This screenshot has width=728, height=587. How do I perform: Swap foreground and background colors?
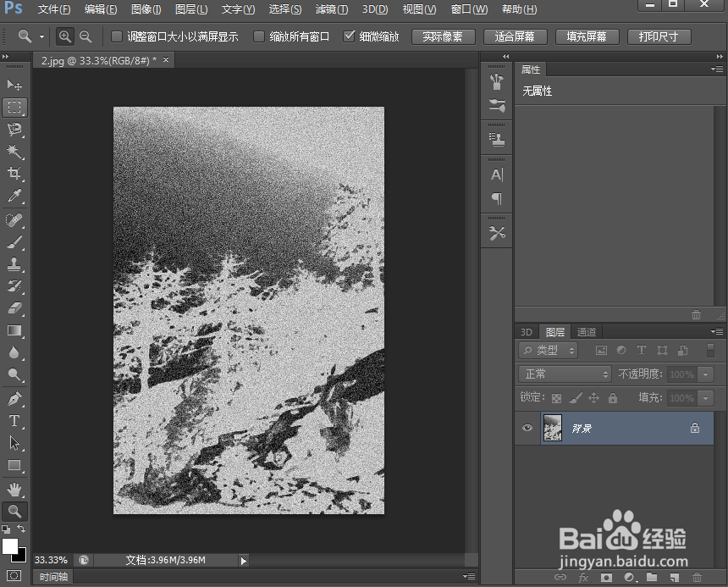[x=21, y=529]
